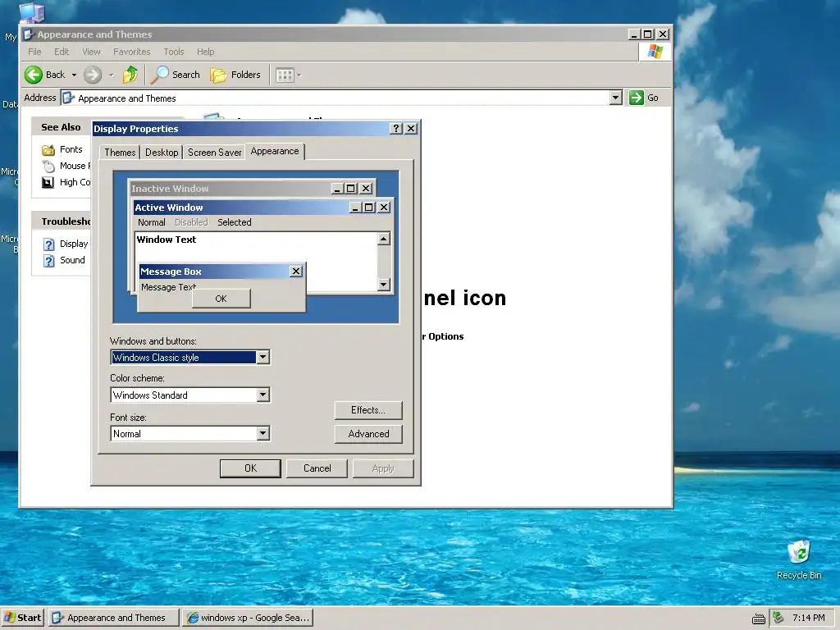The width and height of the screenshot is (840, 630).
Task: Click the Start button
Action: point(23,618)
